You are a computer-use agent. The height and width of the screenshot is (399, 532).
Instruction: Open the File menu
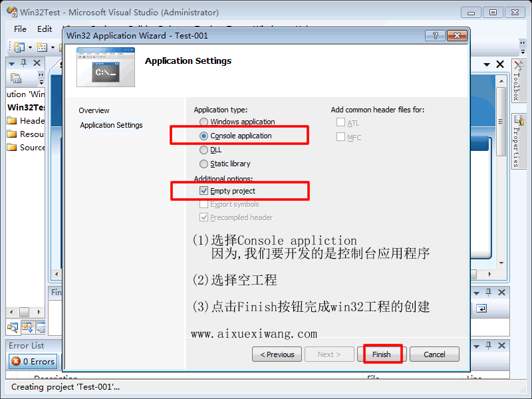20,29
